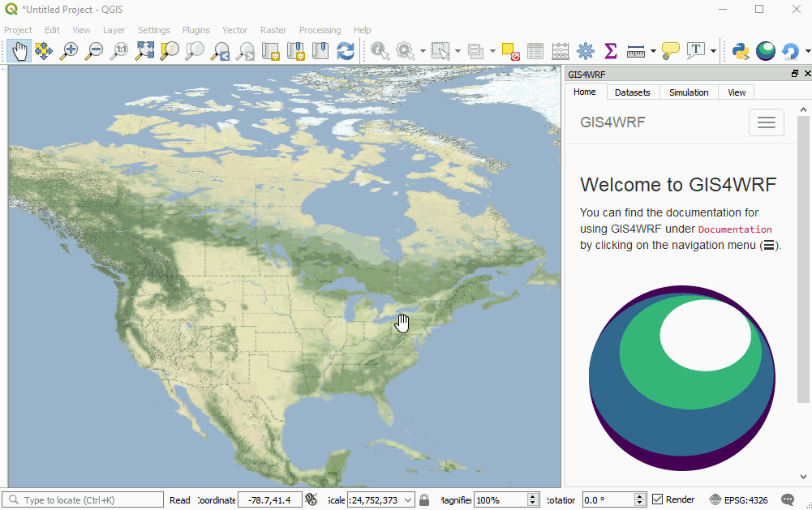Image resolution: width=812 pixels, height=510 pixels.
Task: Open the Raster menu
Action: [273, 30]
